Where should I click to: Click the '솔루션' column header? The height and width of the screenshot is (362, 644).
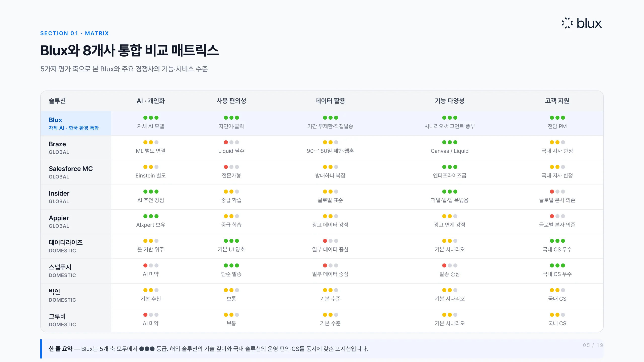tap(57, 101)
